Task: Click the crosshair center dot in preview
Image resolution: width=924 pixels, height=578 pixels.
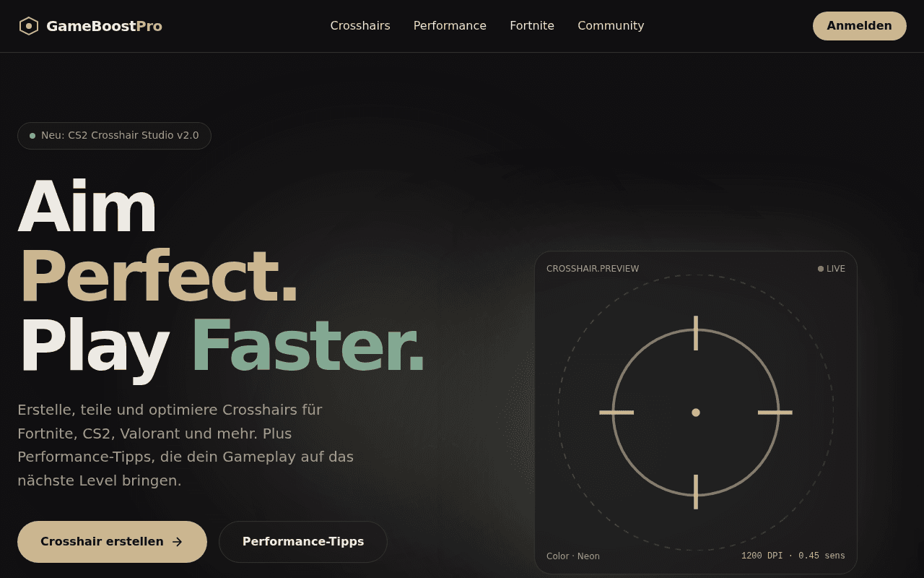Action: coord(696,413)
